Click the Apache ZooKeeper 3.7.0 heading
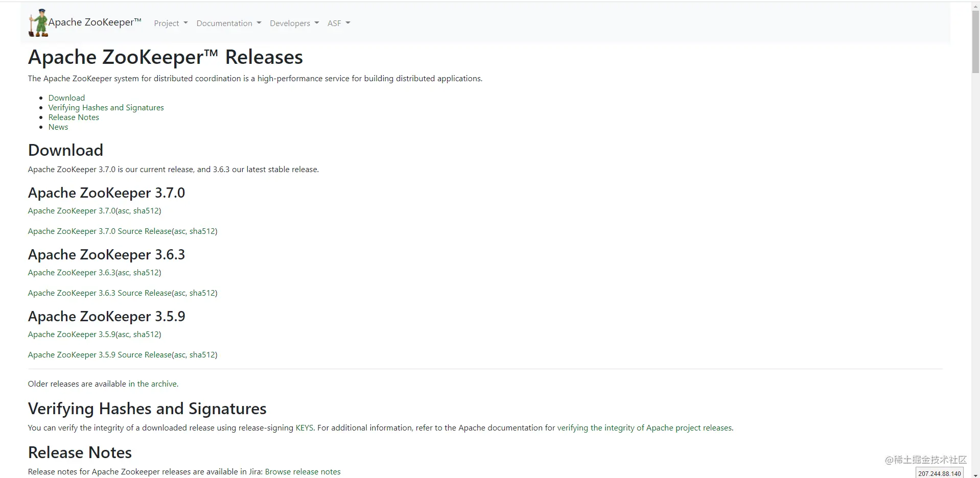Screen dimensions: 980x478 pos(106,193)
